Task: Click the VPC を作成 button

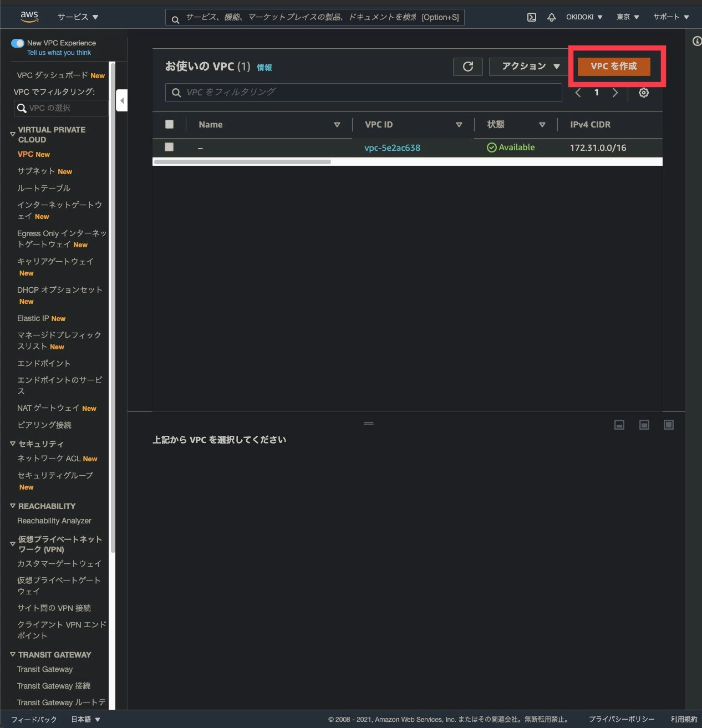Action: [614, 67]
